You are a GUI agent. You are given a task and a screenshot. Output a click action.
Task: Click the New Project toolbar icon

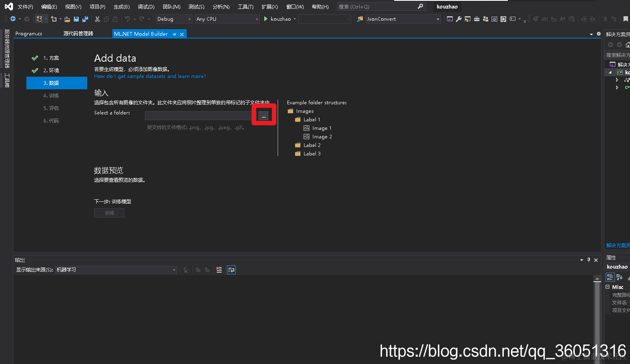[39, 19]
